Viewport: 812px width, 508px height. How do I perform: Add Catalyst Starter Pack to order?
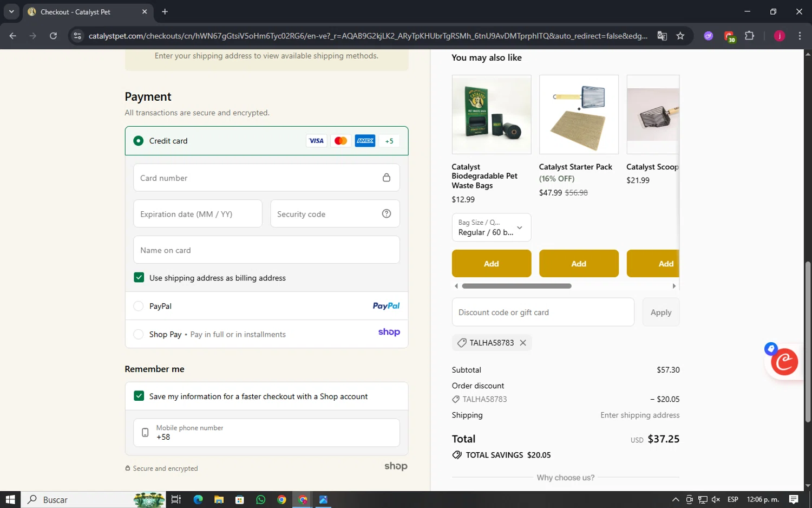coord(579,264)
